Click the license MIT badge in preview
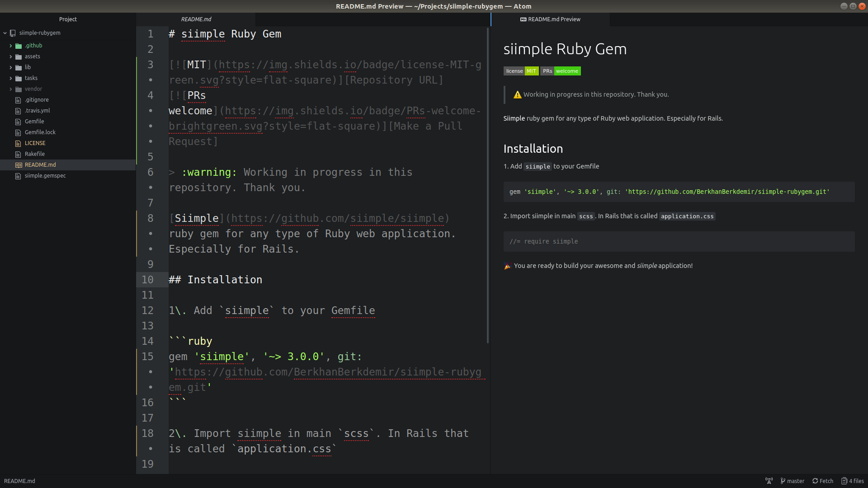The width and height of the screenshot is (868, 488). pos(521,71)
